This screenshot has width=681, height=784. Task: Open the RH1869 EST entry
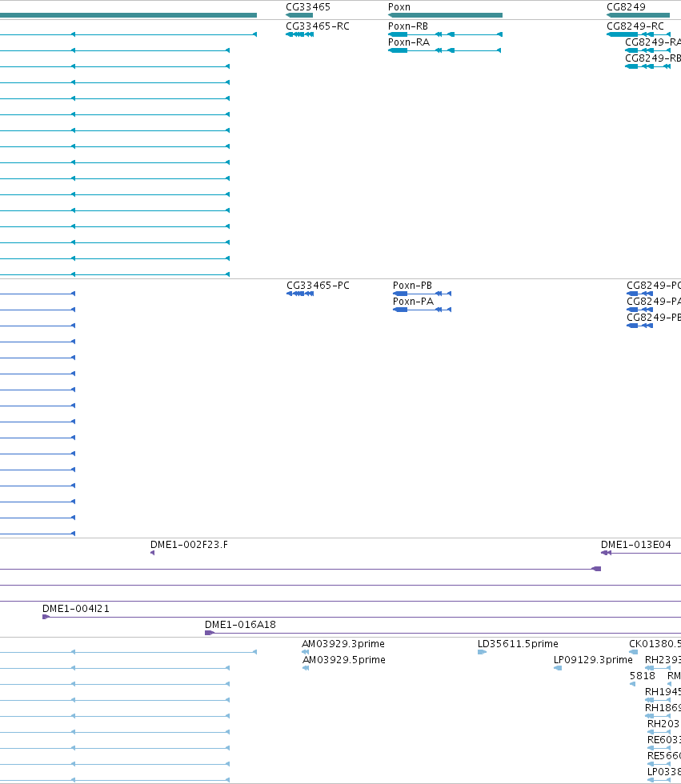658,716
